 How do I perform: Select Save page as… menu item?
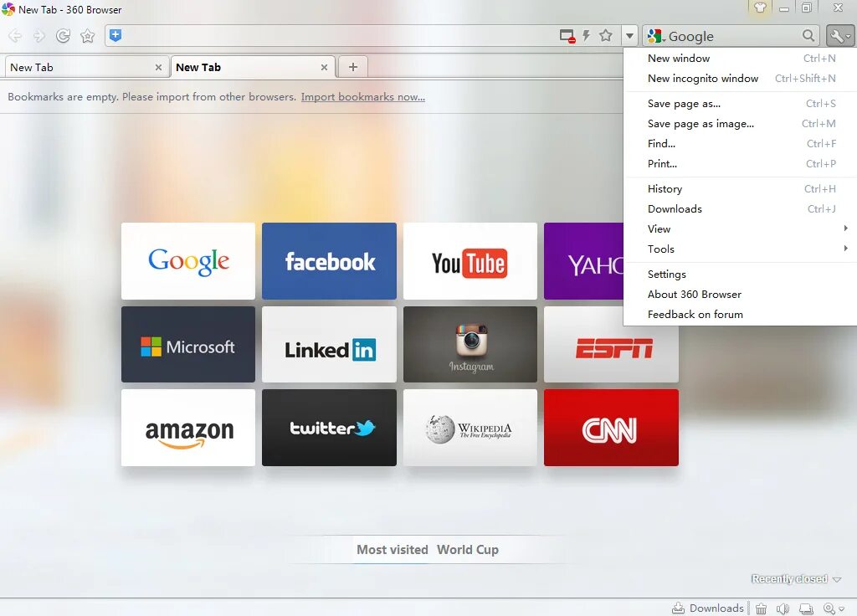coord(741,104)
